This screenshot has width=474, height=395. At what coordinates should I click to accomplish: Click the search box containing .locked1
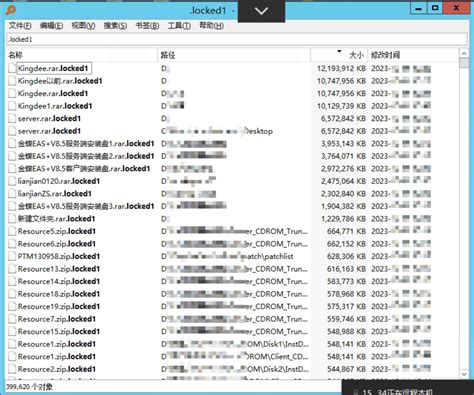tap(237, 39)
